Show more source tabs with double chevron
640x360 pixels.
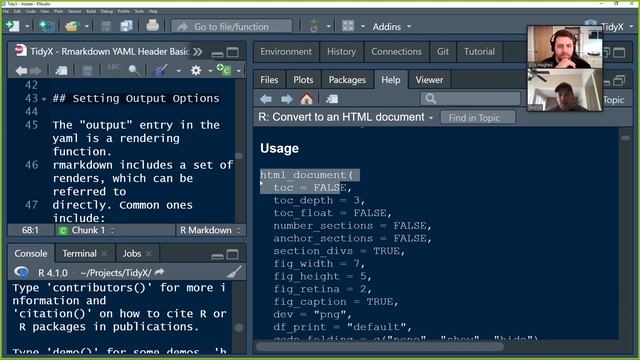198,52
